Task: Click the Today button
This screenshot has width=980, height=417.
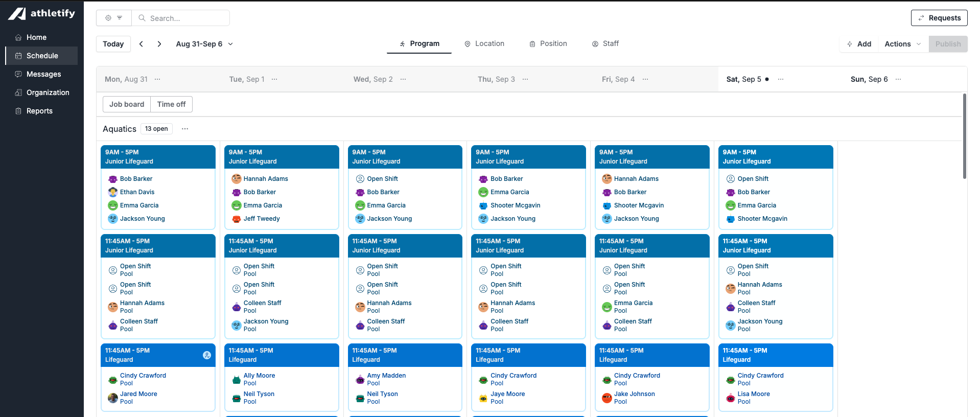Action: tap(113, 44)
